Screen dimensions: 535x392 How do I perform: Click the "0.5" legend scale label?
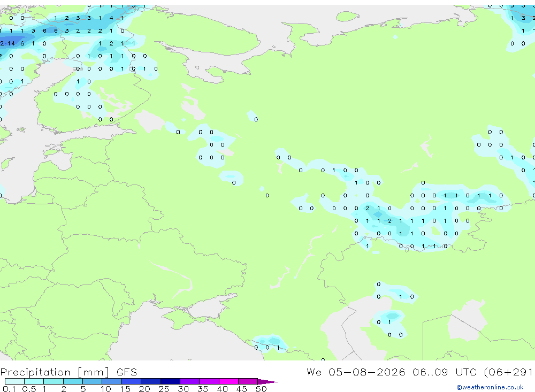[29, 389]
